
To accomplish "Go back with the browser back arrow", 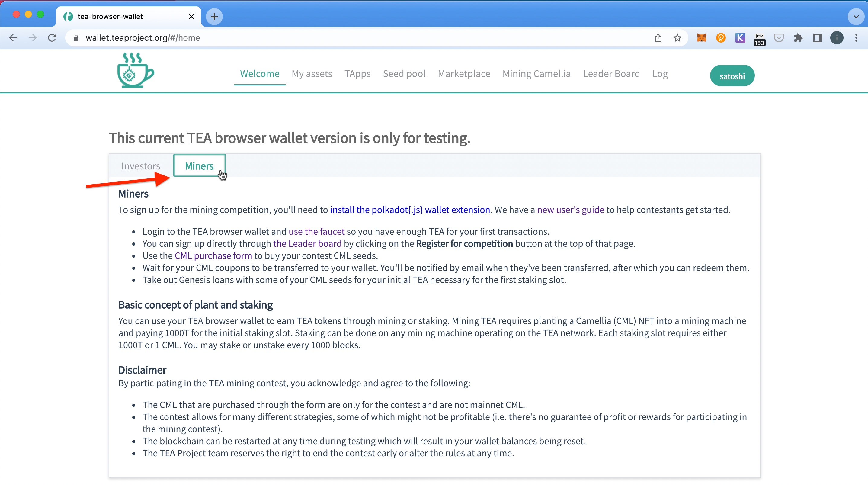I will pyautogui.click(x=13, y=38).
